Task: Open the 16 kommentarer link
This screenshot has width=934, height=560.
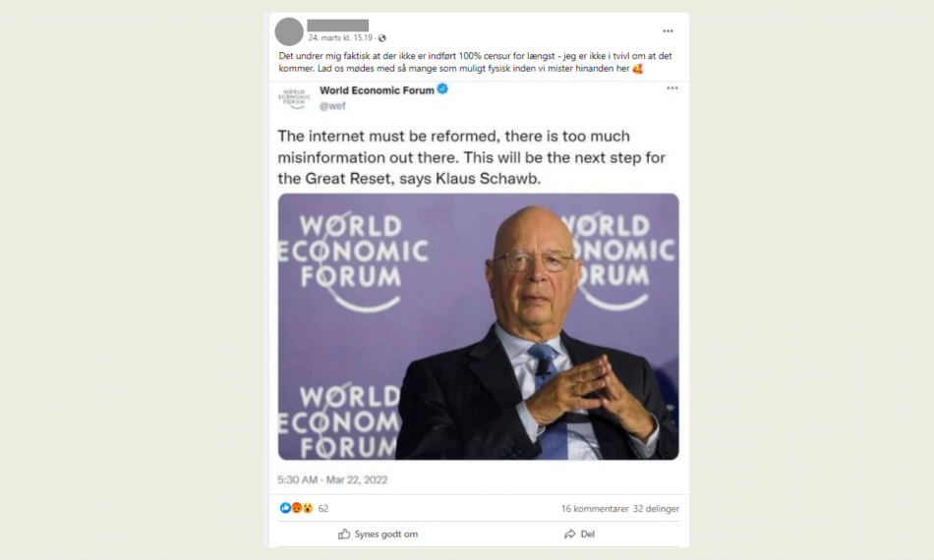Action: point(595,509)
